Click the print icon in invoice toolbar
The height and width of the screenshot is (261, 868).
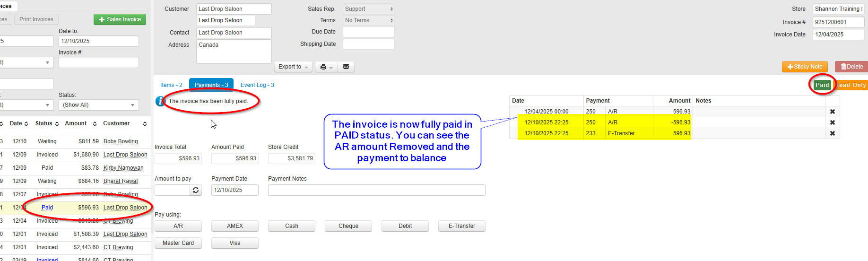pyautogui.click(x=323, y=67)
